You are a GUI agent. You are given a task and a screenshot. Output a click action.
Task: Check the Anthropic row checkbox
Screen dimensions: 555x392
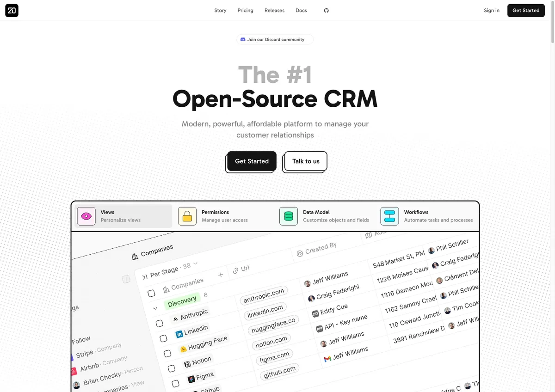coord(159,323)
